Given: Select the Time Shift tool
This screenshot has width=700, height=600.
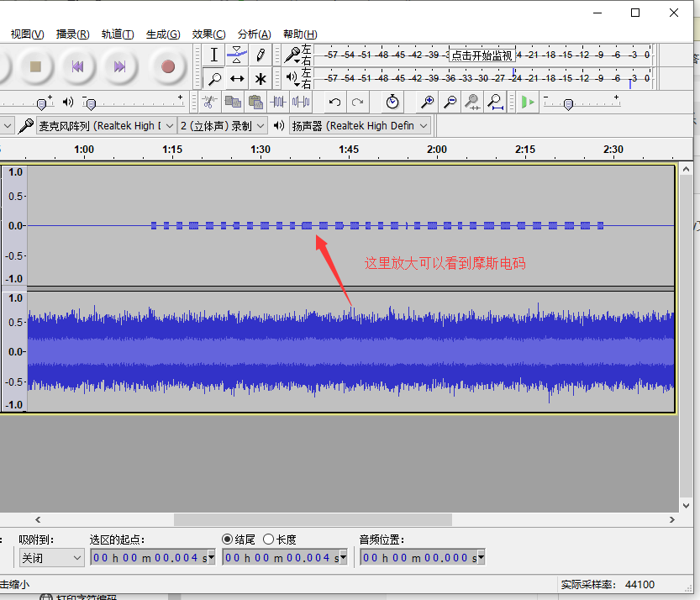Looking at the screenshot, I should pos(237,79).
